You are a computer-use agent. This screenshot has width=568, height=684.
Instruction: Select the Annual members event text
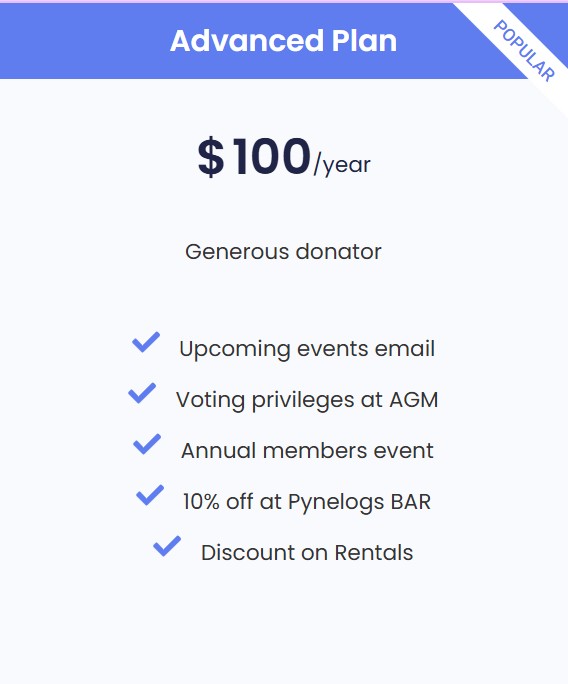click(307, 451)
